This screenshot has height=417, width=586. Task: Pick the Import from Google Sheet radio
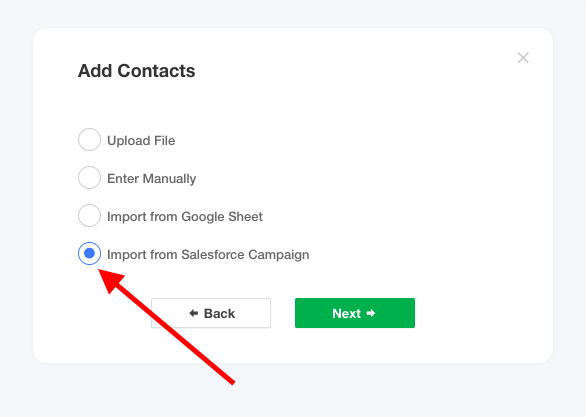(89, 215)
